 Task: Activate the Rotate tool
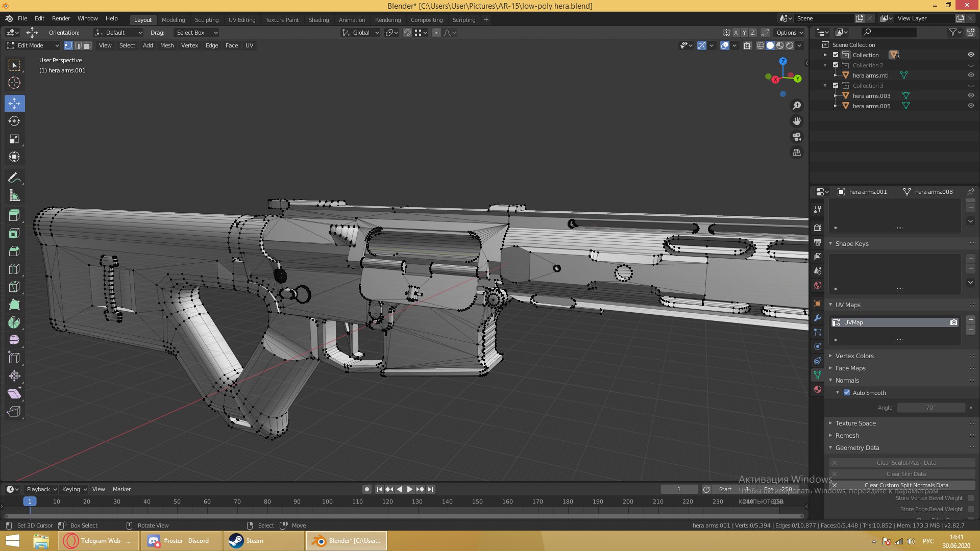pos(14,121)
